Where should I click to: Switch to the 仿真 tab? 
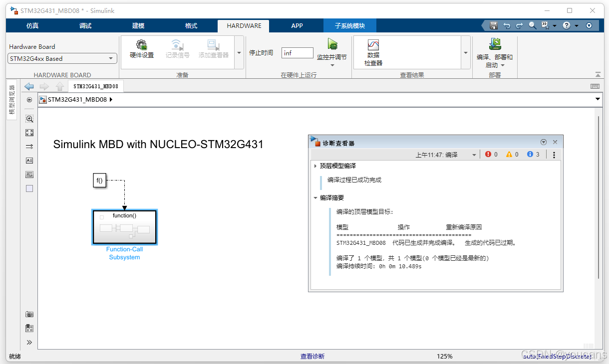coord(32,26)
